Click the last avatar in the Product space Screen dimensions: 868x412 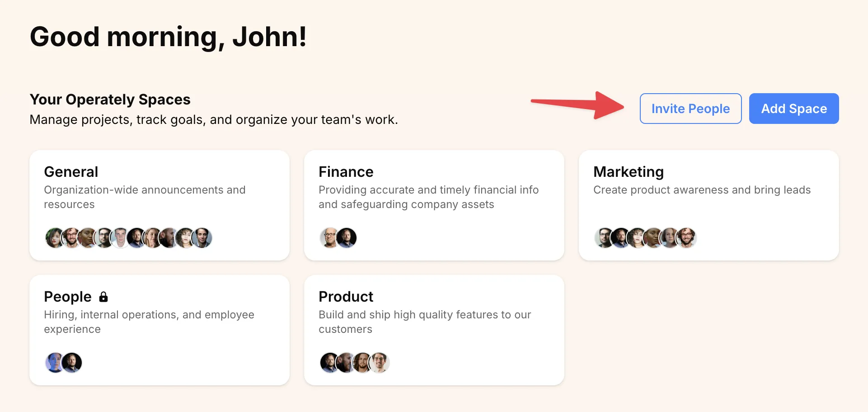click(380, 362)
